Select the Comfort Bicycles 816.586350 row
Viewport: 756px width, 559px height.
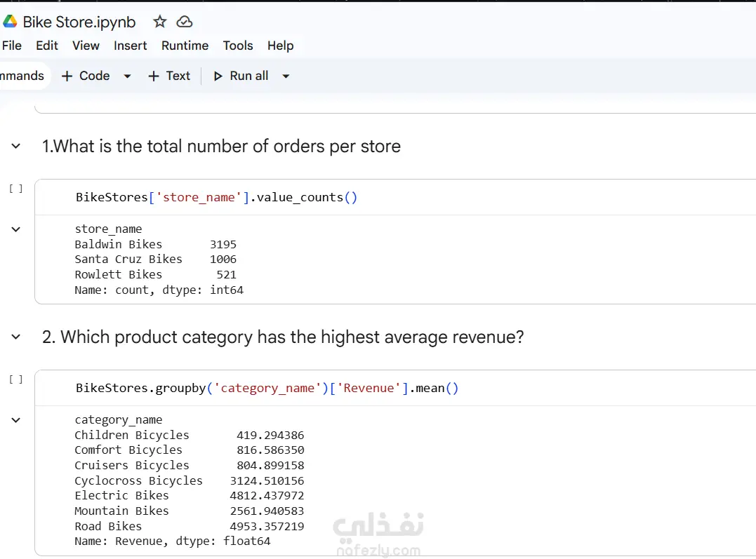(x=189, y=450)
